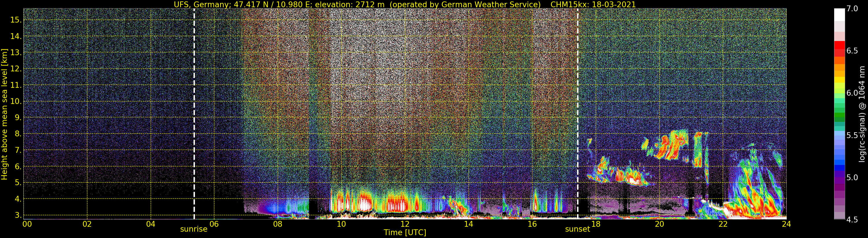Select the "13." height-axis tick label
Screen dimensions: 868x238
(16, 53)
